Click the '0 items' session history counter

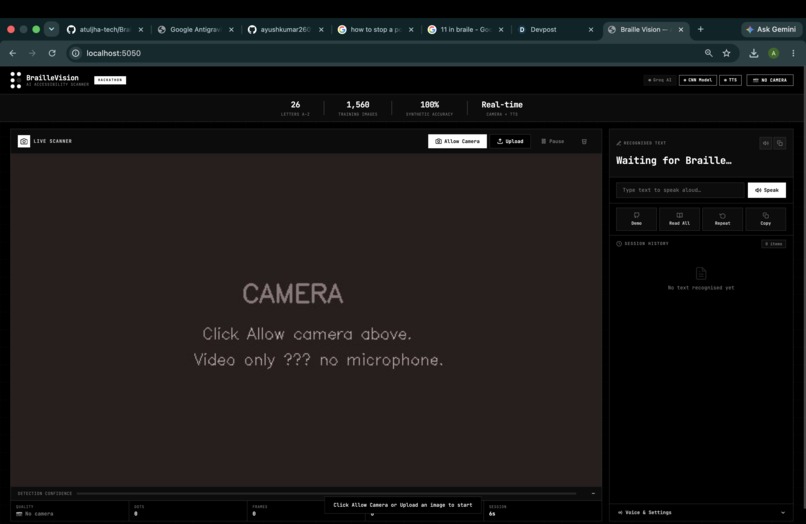[773, 244]
